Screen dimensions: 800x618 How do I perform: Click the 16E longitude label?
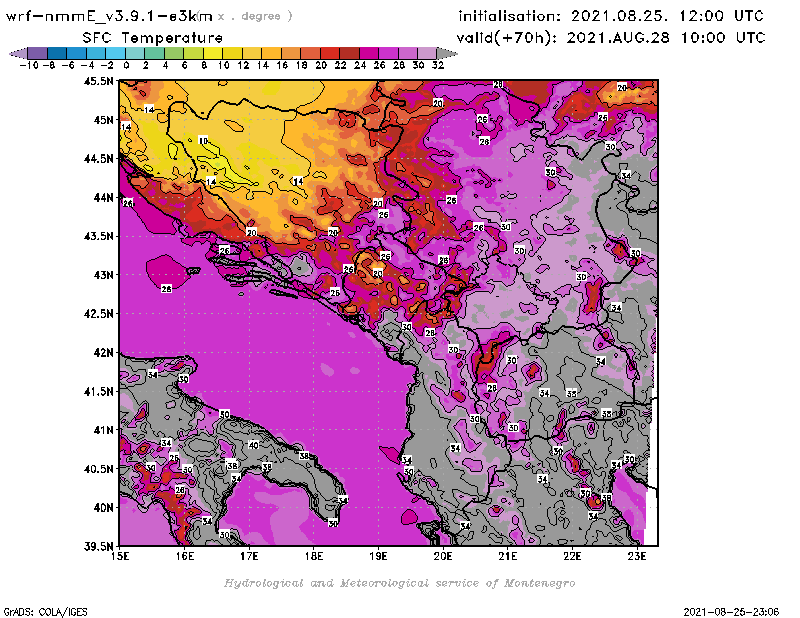(185, 556)
